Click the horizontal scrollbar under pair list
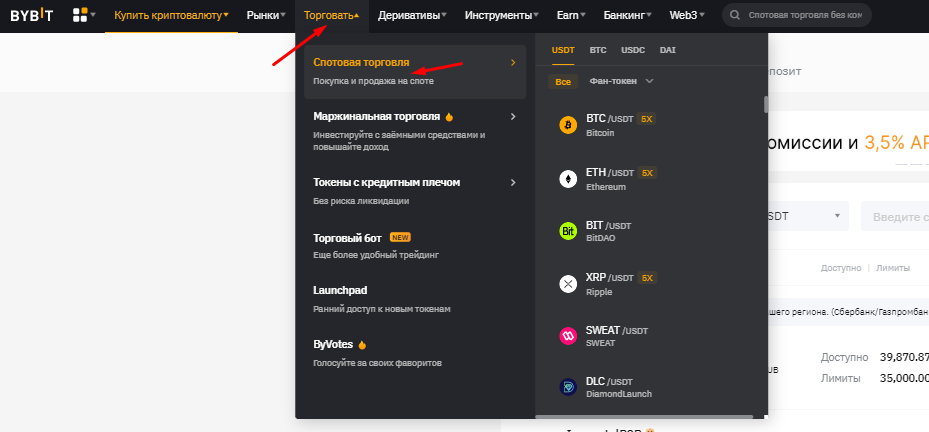The width and height of the screenshot is (929, 432). pyautogui.click(x=644, y=417)
